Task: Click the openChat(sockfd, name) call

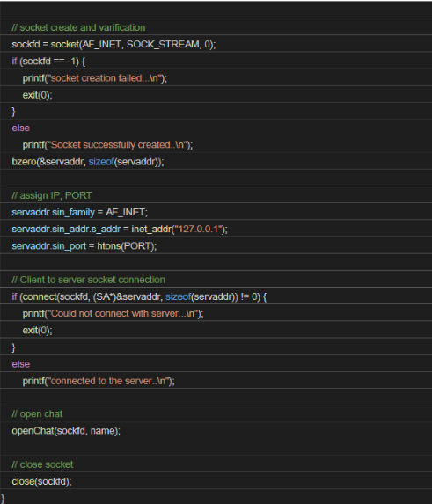Action: click(66, 431)
